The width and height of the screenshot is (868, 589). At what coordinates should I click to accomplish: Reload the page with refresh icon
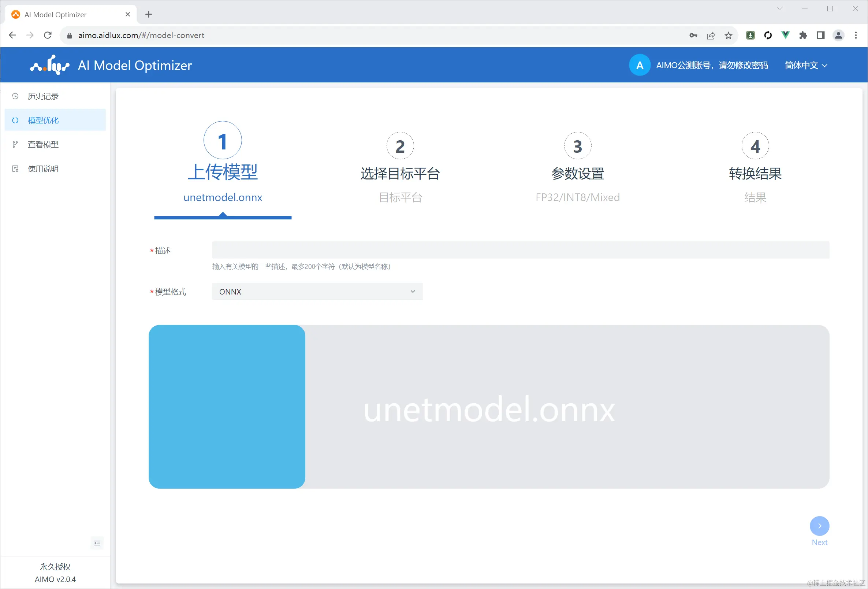coord(48,35)
